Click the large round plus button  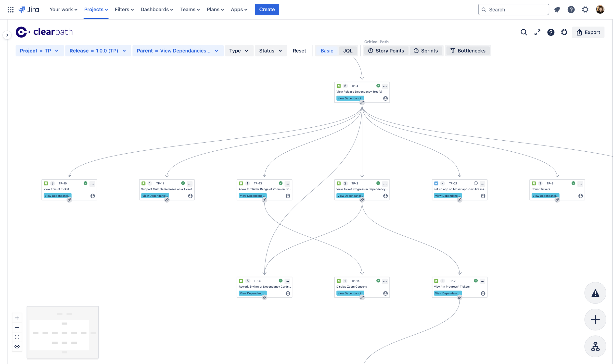click(x=595, y=320)
